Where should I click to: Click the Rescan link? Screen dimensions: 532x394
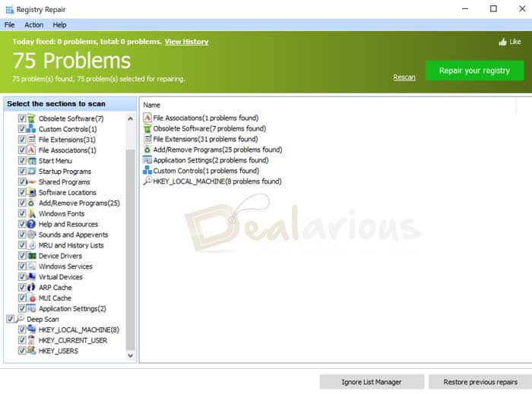tap(404, 77)
